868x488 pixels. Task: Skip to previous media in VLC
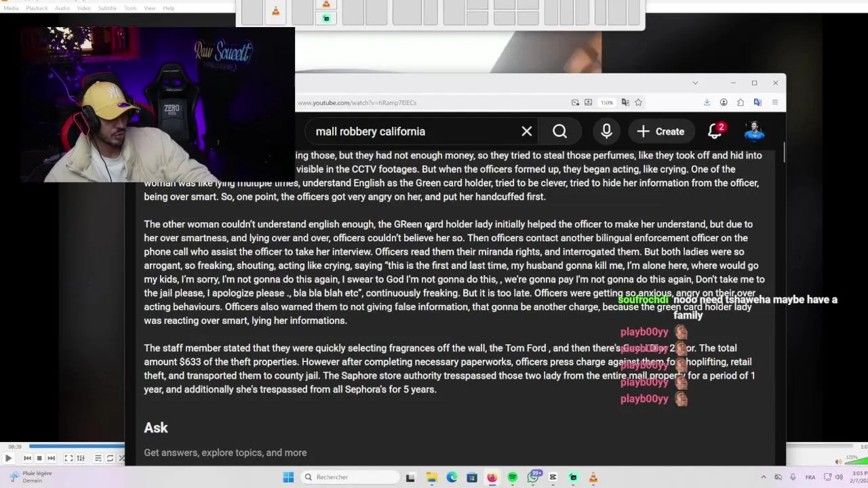(27, 458)
